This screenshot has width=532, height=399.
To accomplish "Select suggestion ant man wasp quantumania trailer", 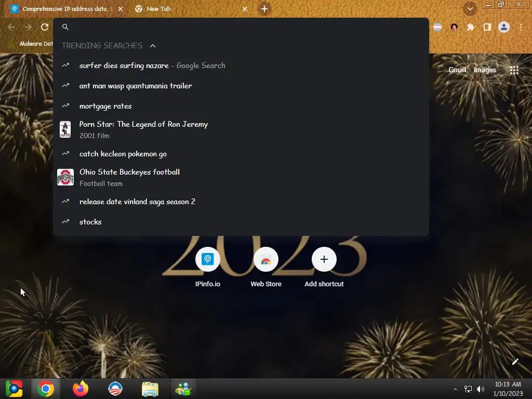I will 241,86.
